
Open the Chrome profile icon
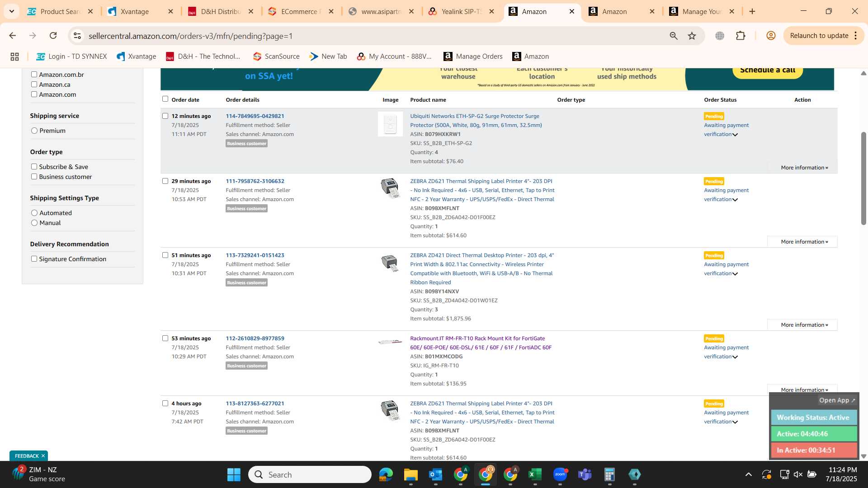(771, 36)
